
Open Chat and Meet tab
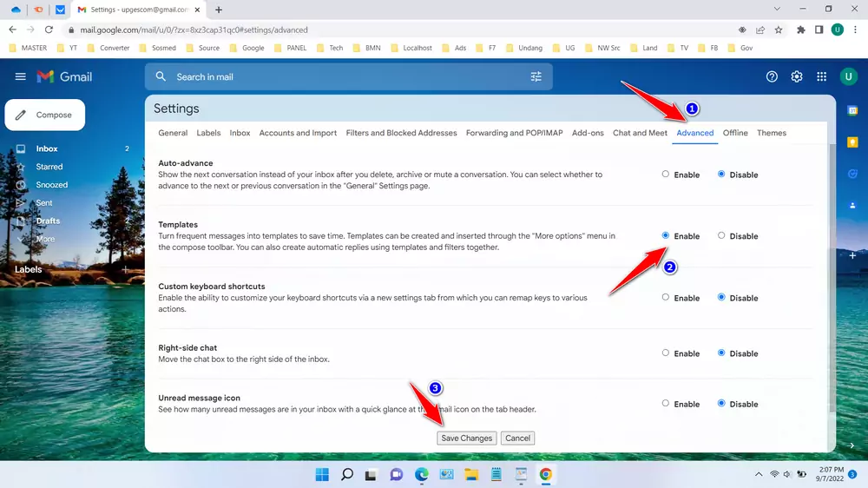(x=640, y=133)
